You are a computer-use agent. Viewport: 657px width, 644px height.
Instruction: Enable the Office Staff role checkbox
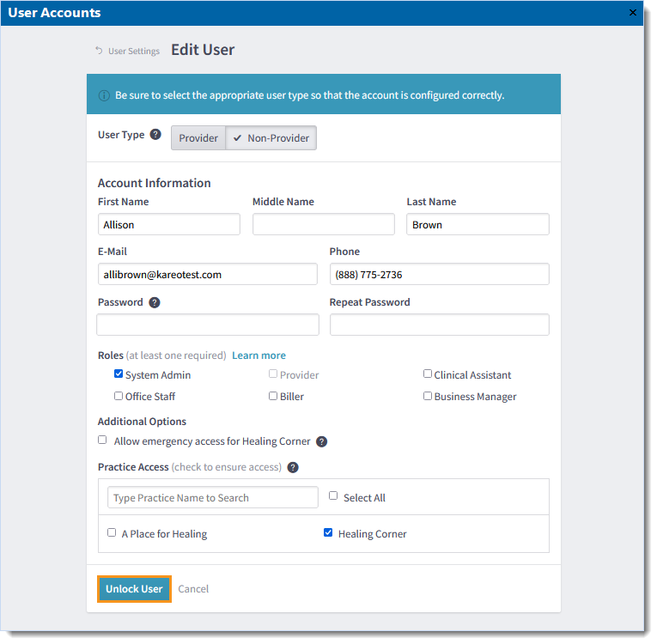coord(119,396)
